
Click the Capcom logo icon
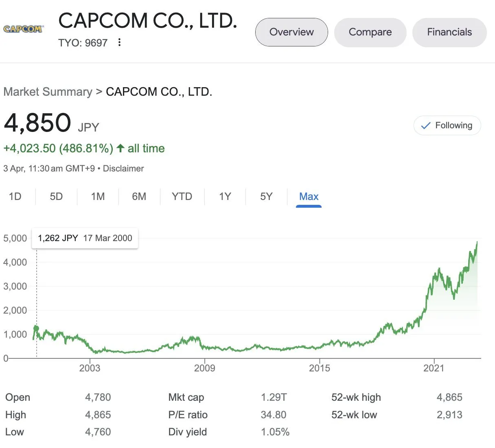pyautogui.click(x=23, y=29)
